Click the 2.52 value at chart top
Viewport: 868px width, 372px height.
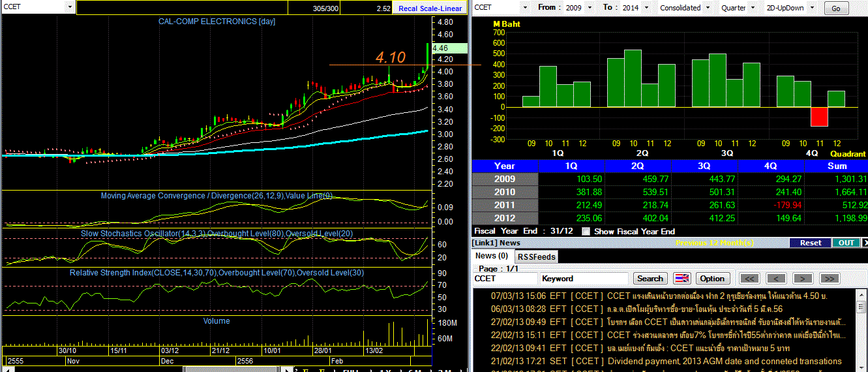pos(383,8)
